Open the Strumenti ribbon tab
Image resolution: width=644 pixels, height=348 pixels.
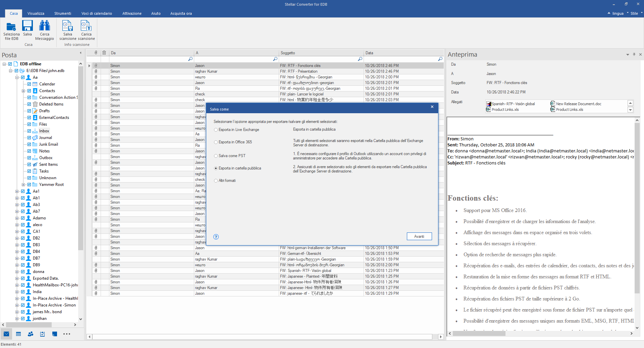pyautogui.click(x=63, y=13)
